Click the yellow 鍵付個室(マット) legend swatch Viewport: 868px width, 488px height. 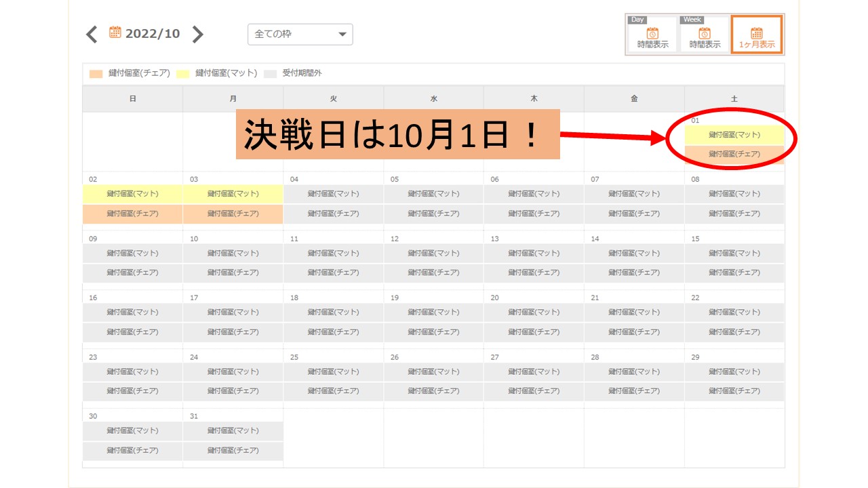(183, 73)
